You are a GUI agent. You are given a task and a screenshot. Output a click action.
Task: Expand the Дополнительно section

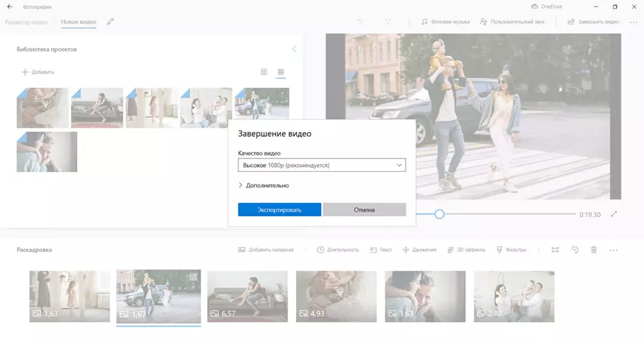(264, 186)
